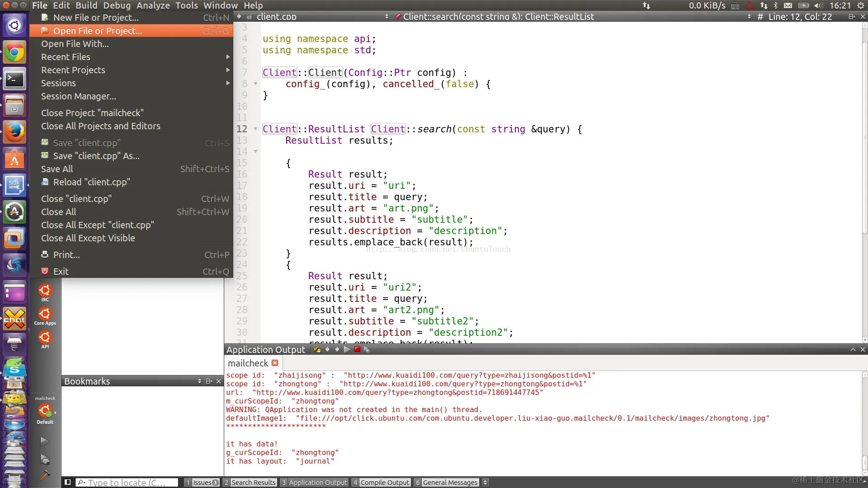Collapse the fold arrow at line 12
Image resolution: width=868 pixels, height=488 pixels.
point(255,129)
